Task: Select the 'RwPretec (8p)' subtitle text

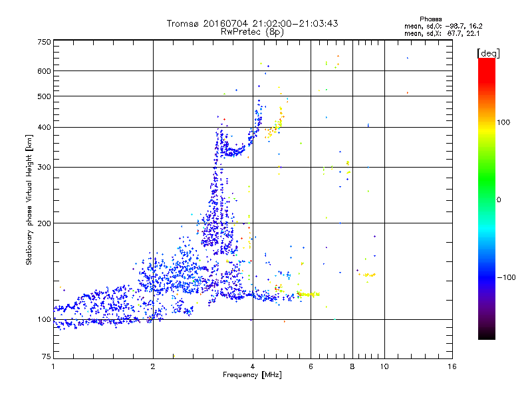Action: click(252, 32)
